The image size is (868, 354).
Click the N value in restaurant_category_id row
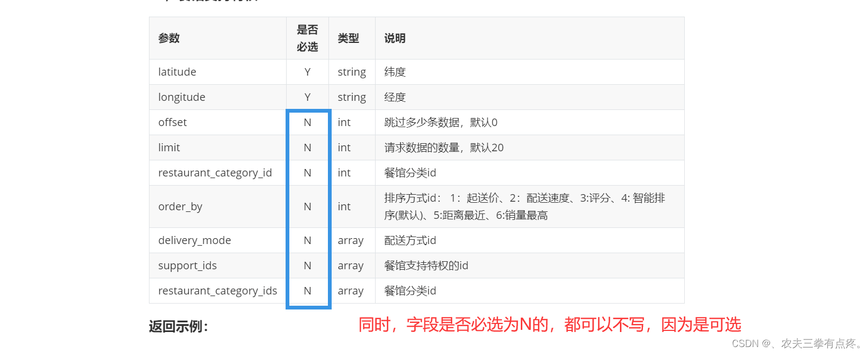click(308, 173)
